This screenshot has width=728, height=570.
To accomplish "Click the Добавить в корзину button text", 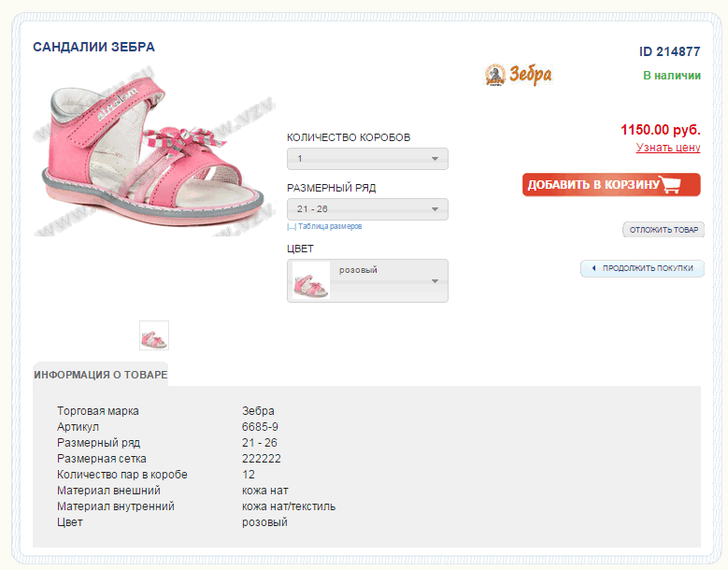I will tap(593, 185).
